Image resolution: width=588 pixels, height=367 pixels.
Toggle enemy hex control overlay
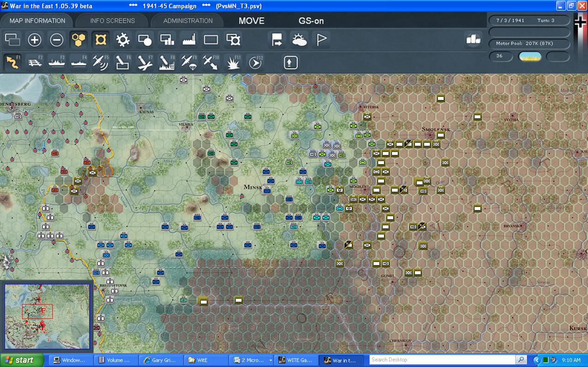point(101,40)
